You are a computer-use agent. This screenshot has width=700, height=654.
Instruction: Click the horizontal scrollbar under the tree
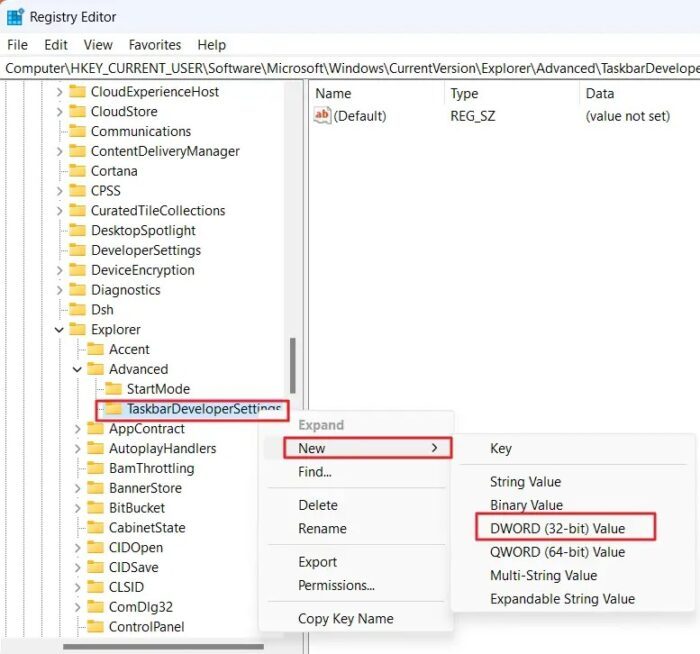tap(163, 646)
